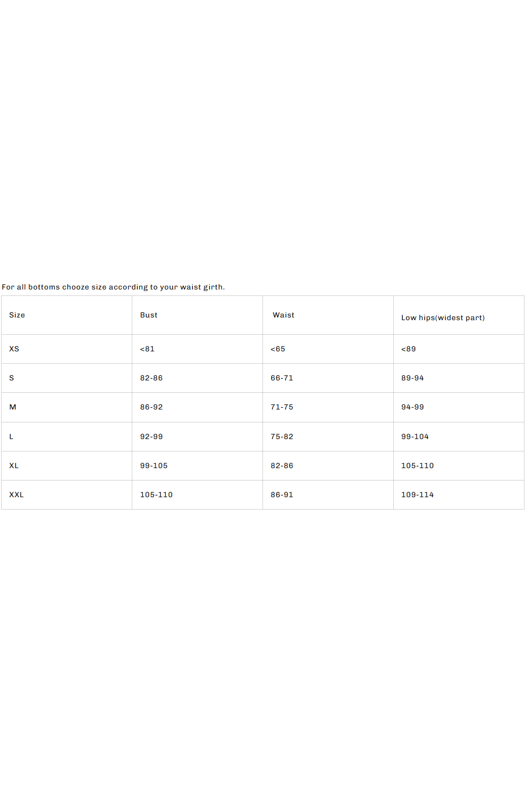
Task: Click the S size row label
Action: click(x=11, y=378)
